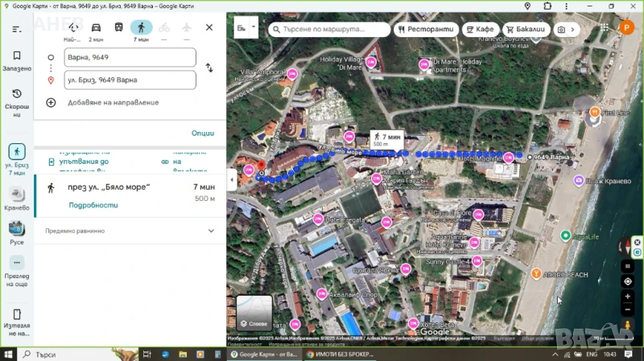Swap starting point and destination
644x361 pixels.
[209, 68]
